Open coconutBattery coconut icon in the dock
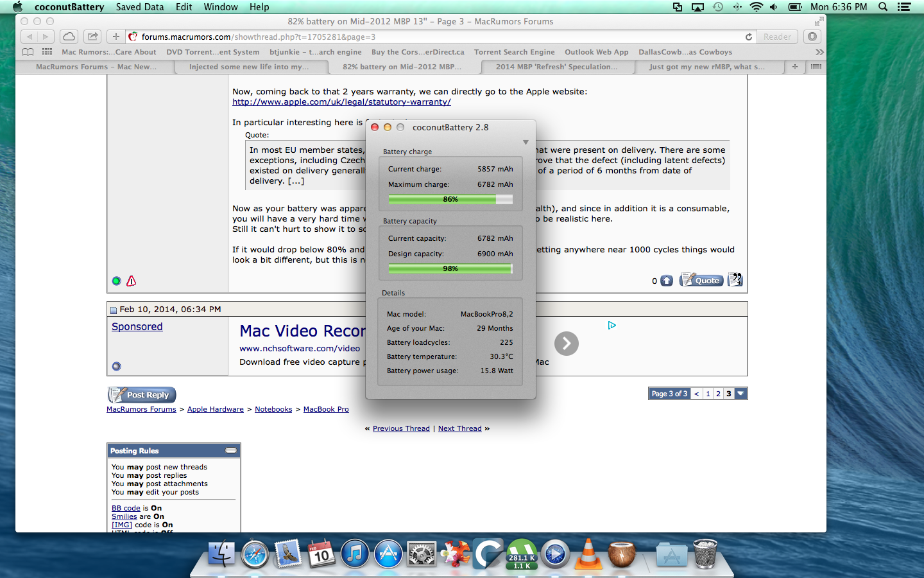This screenshot has height=578, width=924. point(622,554)
